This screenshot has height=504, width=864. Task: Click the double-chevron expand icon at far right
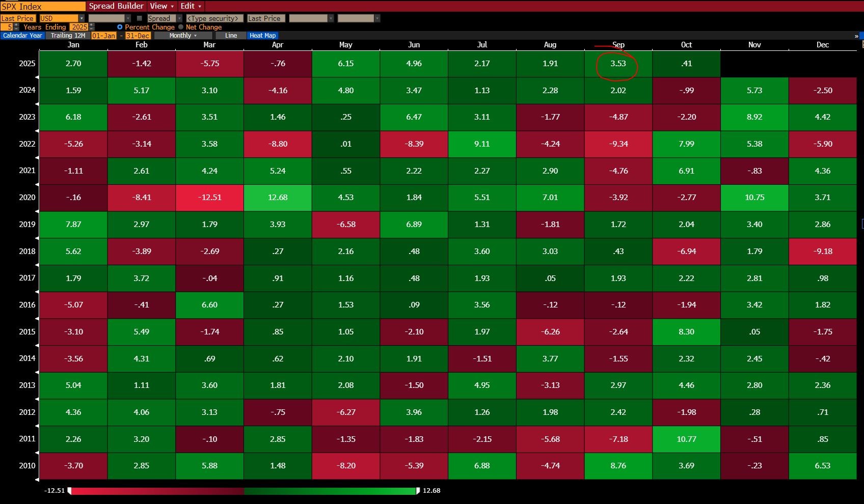coord(856,36)
